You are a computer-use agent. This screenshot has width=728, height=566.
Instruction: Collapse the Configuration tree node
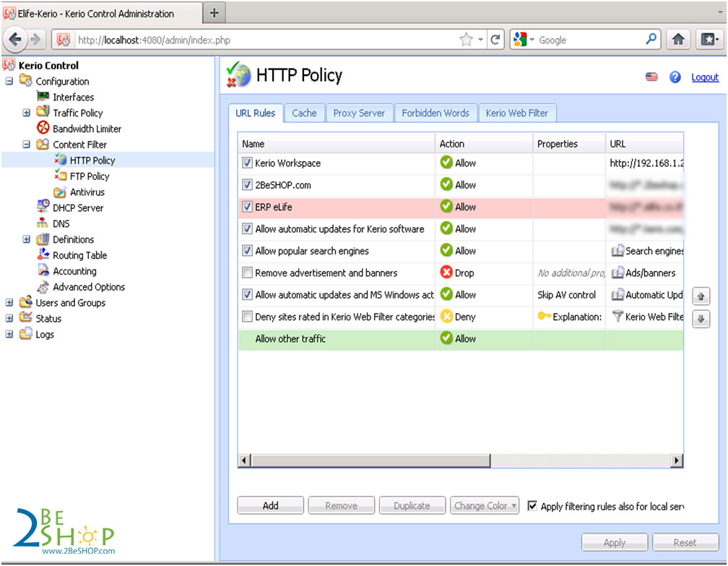[x=9, y=81]
